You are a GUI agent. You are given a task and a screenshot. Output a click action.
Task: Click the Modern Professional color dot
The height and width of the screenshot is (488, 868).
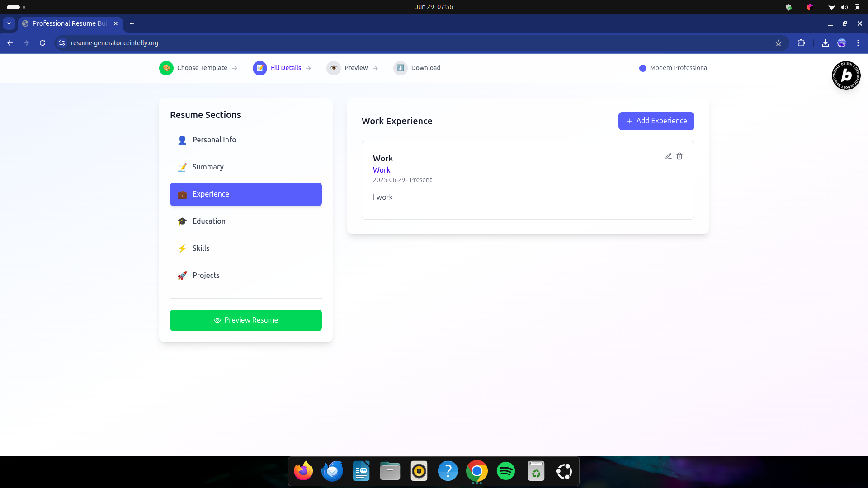click(642, 68)
